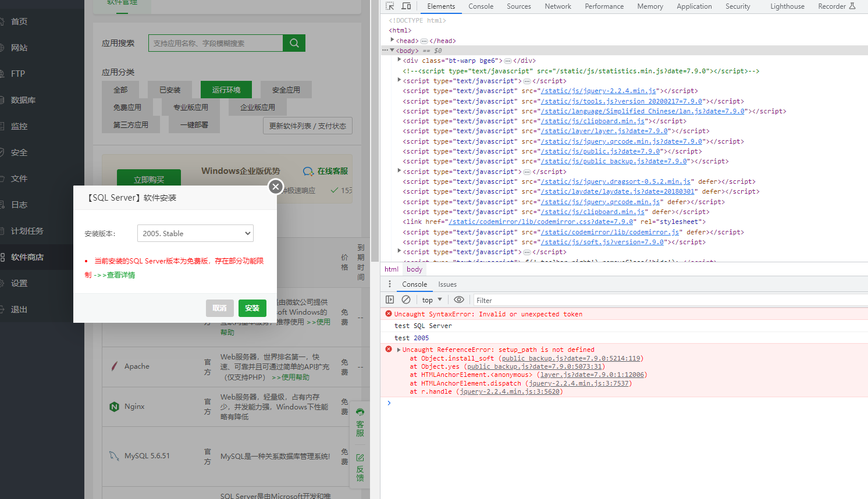The image size is (868, 499).
Task: Select the 已安装 category
Action: (x=170, y=90)
